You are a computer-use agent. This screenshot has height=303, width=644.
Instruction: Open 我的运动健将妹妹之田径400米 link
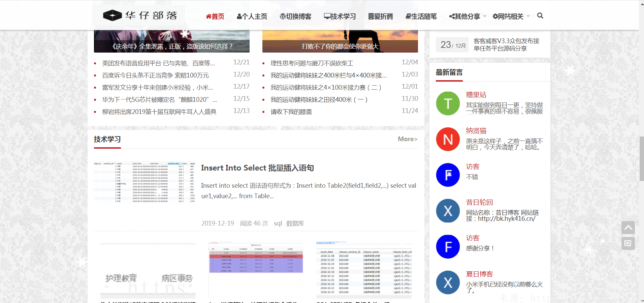[x=319, y=100]
